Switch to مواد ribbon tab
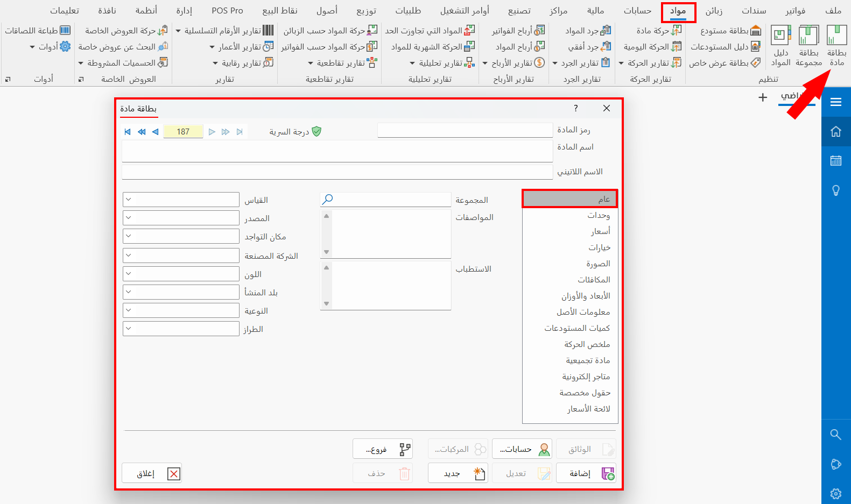This screenshot has height=504, width=851. (678, 11)
